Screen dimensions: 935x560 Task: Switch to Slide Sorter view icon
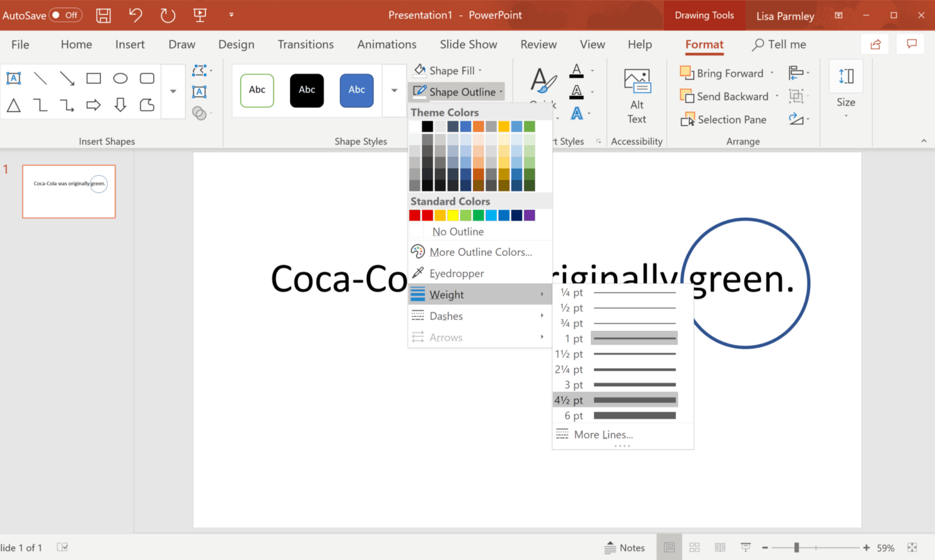tap(694, 548)
